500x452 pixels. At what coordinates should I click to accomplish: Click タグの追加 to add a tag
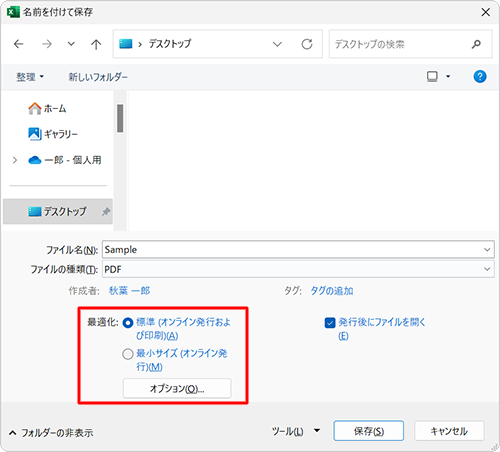click(332, 291)
